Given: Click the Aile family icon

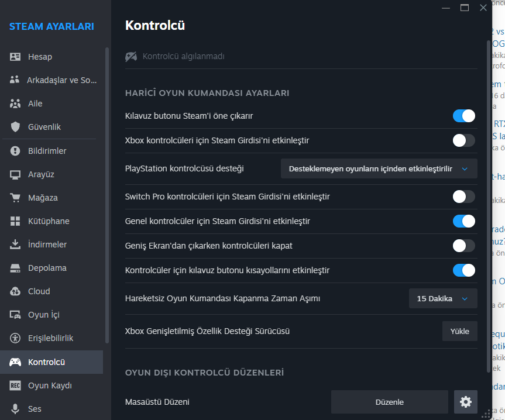Looking at the screenshot, I should click(15, 104).
